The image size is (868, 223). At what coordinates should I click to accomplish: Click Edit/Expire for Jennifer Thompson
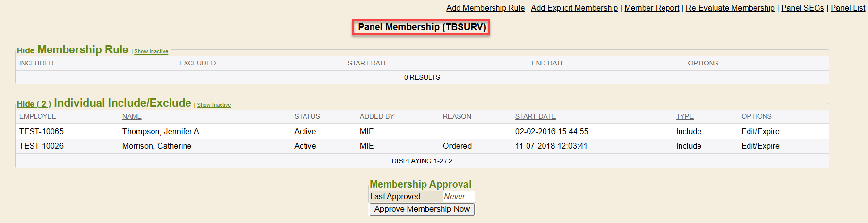coord(760,131)
